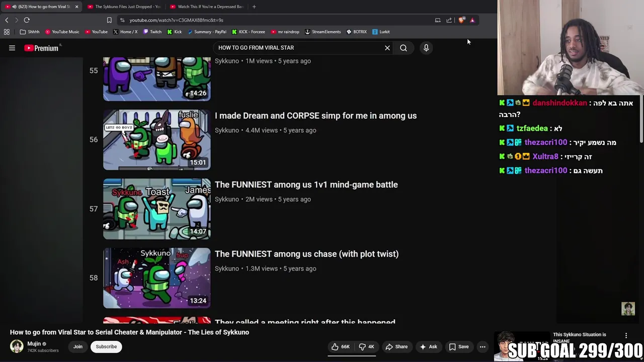Start voice search with microphone icon

coord(426,48)
